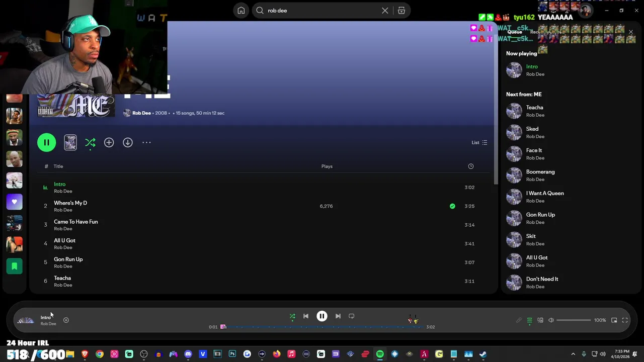Viewport: 644px width, 362px height.
Task: Show hidden system tray icons
Action: 573,354
